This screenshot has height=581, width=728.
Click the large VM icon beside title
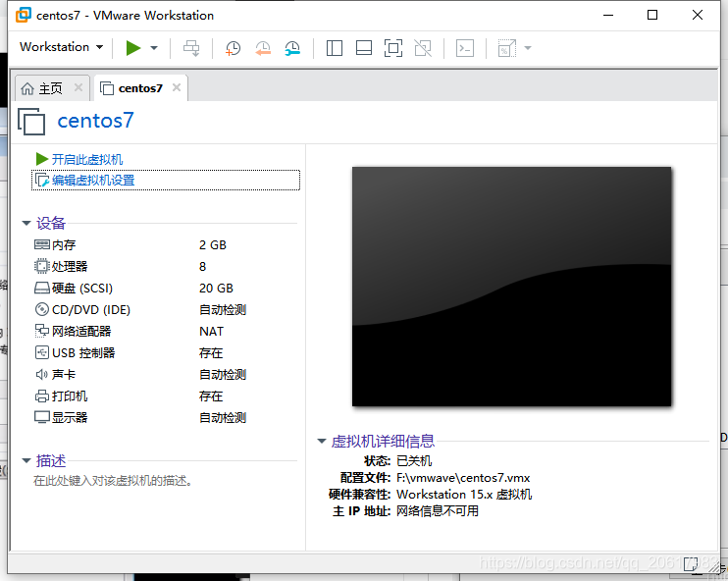[31, 122]
